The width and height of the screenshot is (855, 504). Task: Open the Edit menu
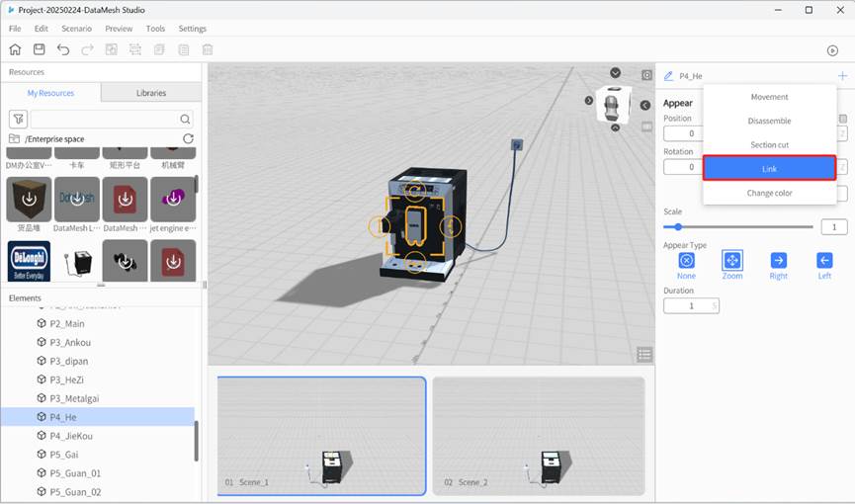41,29
